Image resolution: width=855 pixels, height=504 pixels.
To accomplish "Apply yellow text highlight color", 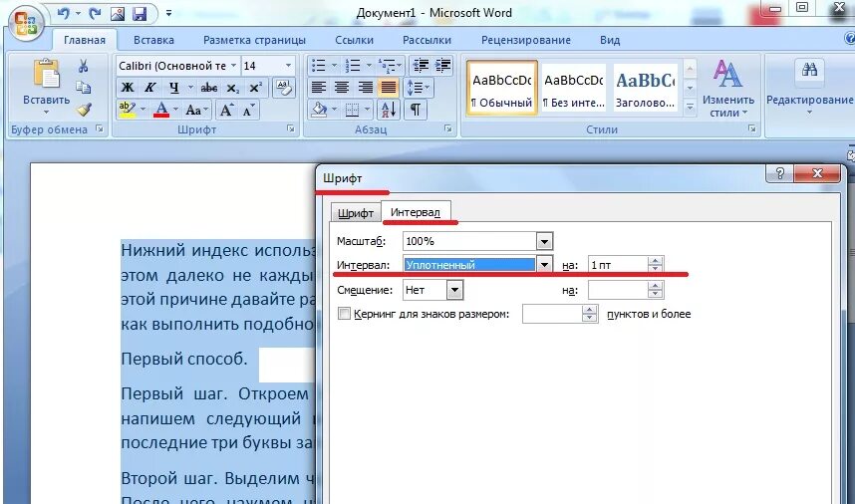I will click(127, 110).
